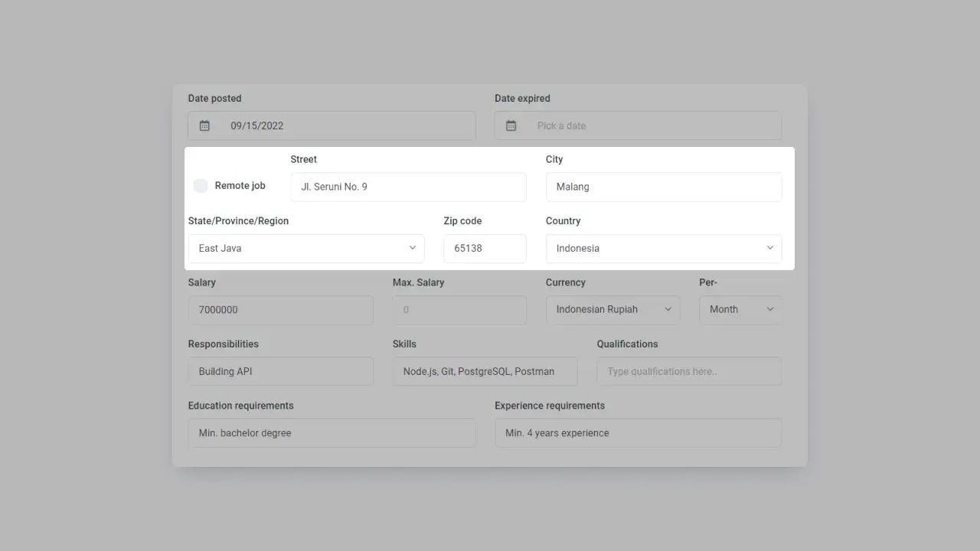The image size is (980, 551).
Task: Click the calendar icon in Date posted
Action: [x=204, y=126]
